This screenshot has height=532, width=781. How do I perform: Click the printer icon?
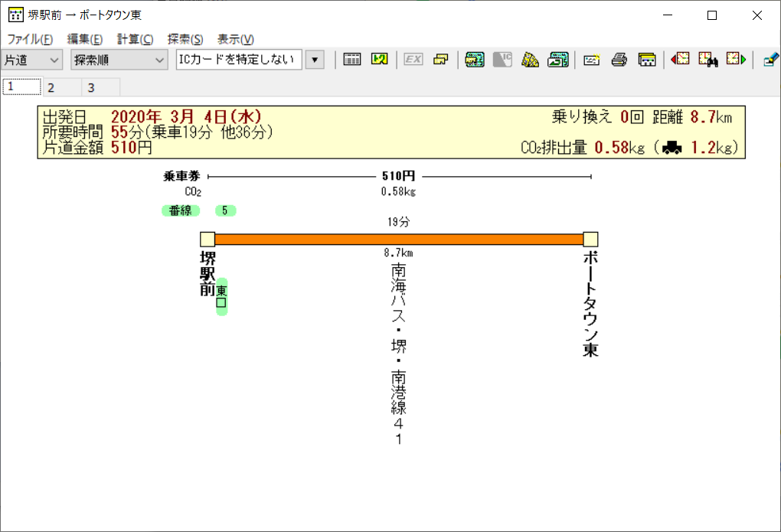click(619, 60)
